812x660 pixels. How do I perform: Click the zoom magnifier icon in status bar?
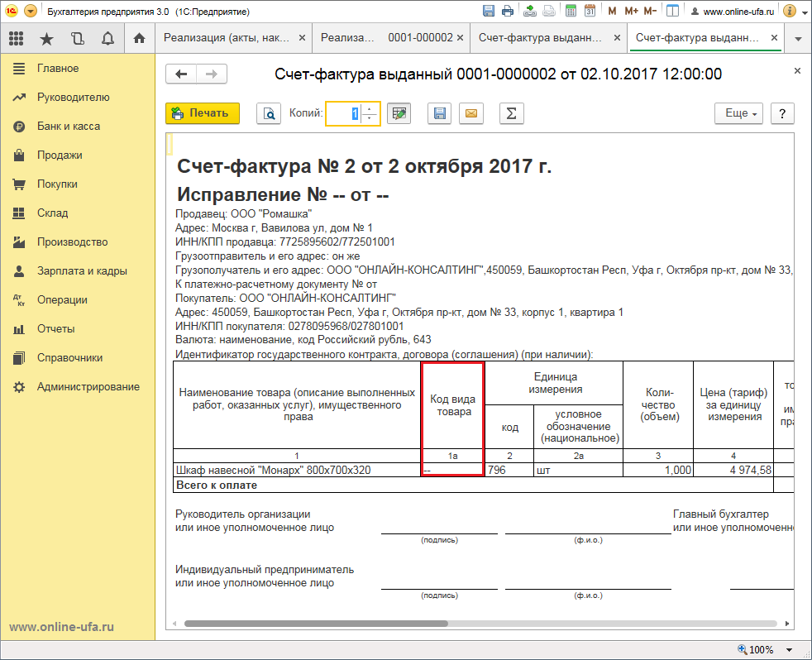pyautogui.click(x=742, y=649)
